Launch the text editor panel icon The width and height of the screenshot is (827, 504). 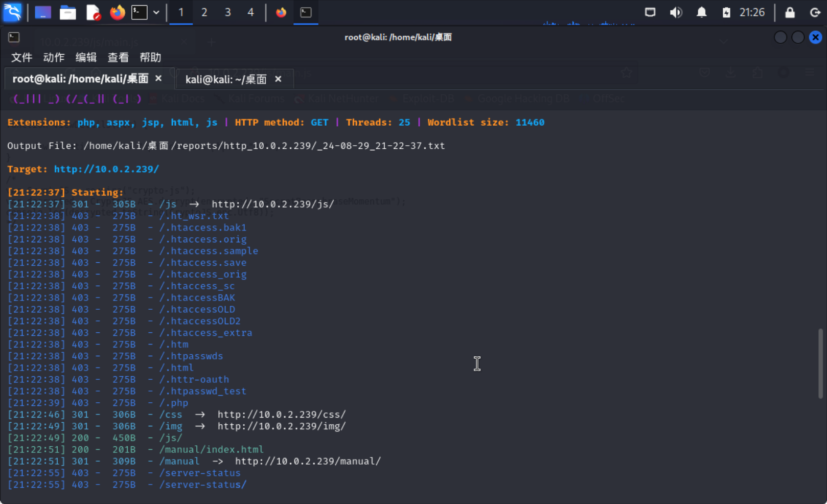pos(93,12)
